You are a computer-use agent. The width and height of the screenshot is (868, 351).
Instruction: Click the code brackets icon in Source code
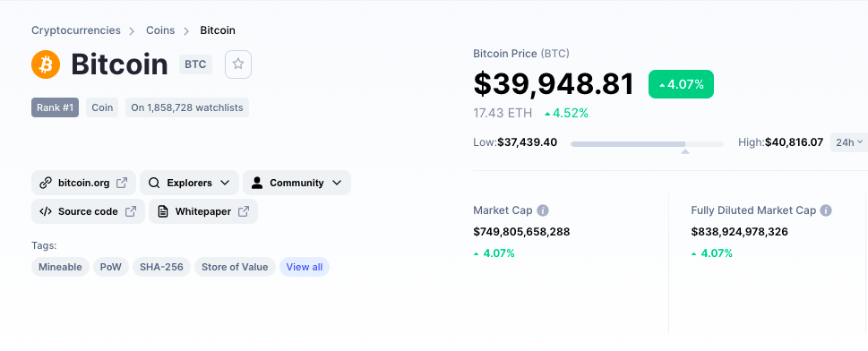(46, 211)
